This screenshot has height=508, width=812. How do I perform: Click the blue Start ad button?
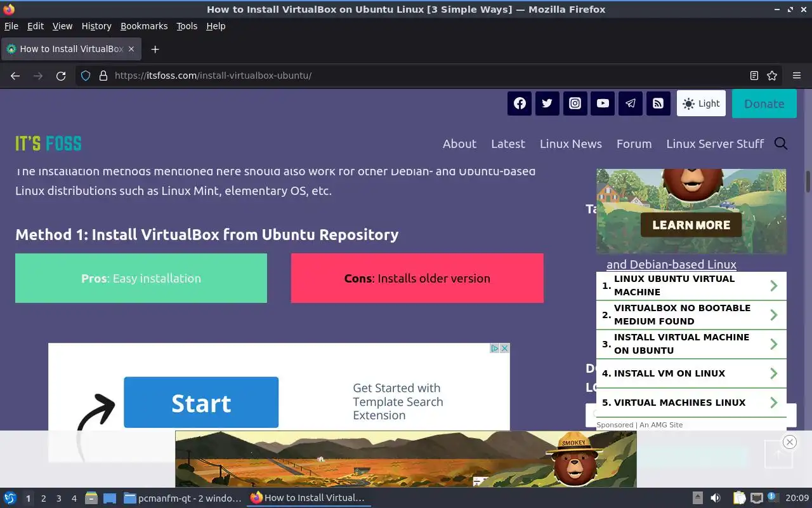[201, 403]
